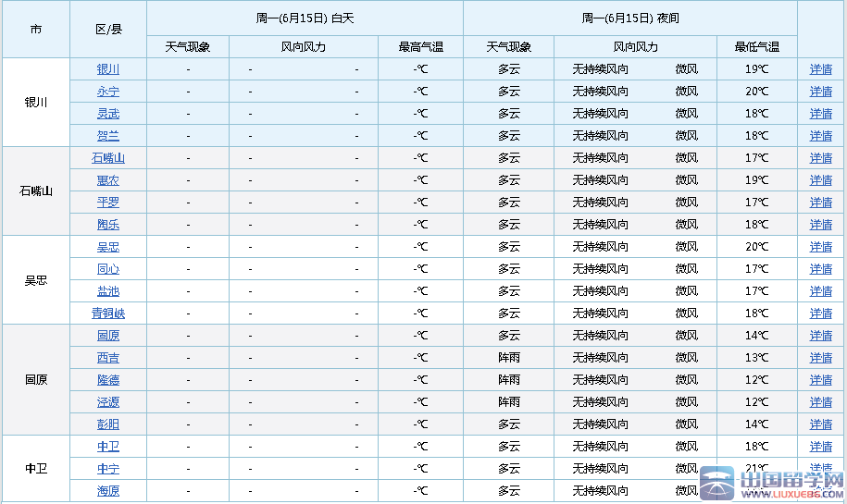Click the 同心 district link
847x504 pixels.
[108, 269]
